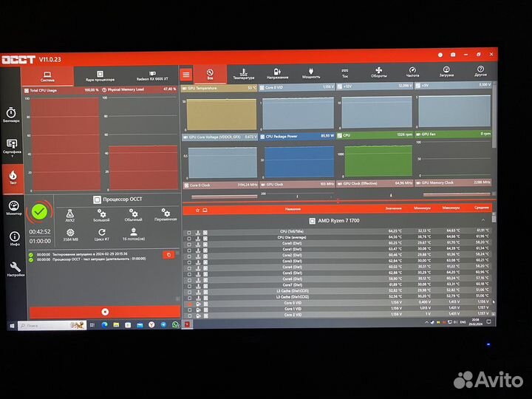532x399 pixels.
Task: Click the voltage icon in Core 1 VID row
Action: 198,310
